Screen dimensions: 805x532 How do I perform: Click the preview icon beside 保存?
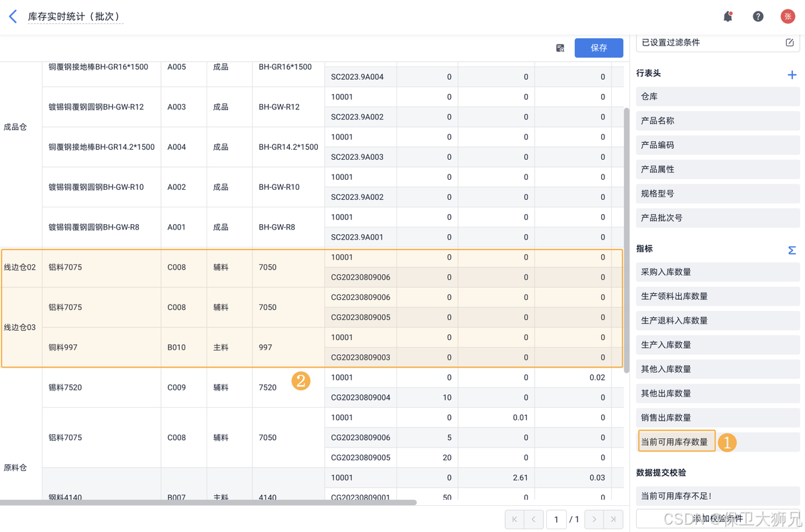[x=560, y=48]
